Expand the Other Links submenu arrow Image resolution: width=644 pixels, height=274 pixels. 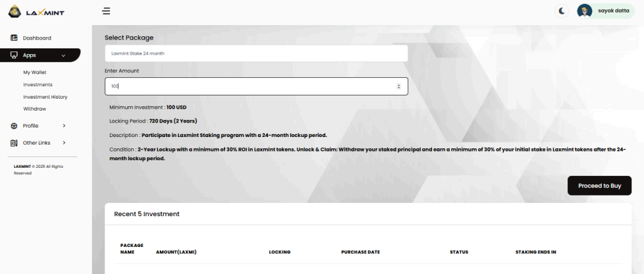64,143
